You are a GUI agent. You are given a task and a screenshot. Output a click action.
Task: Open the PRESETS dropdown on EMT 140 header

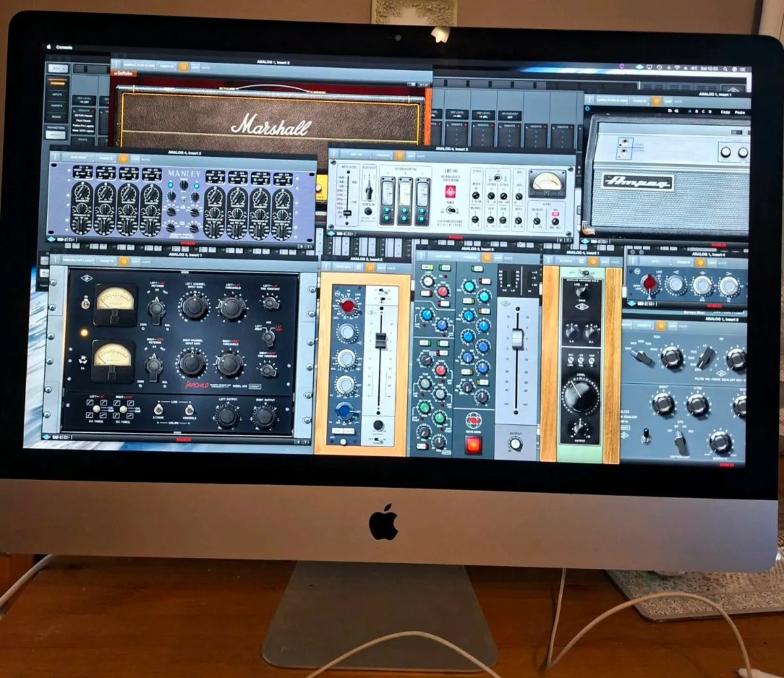tap(382, 156)
